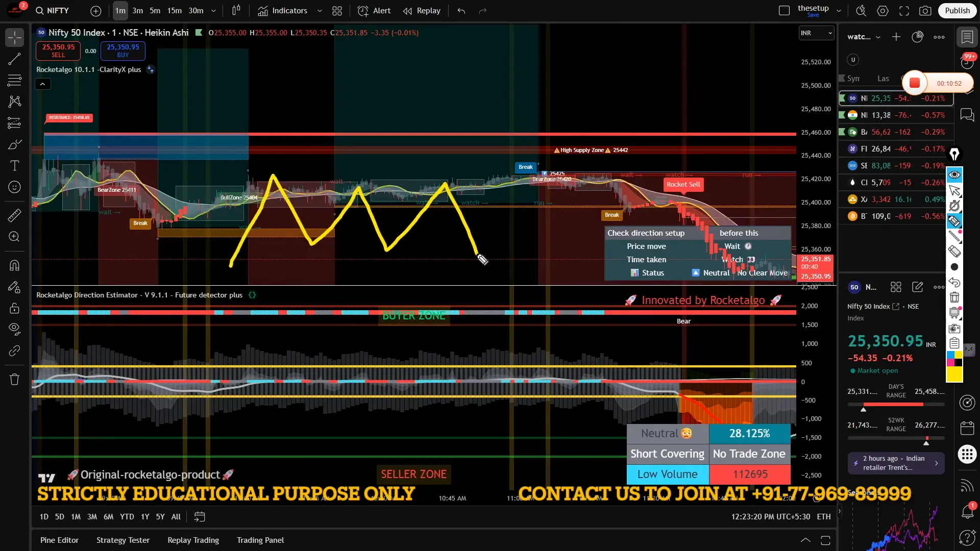Expand the time interval dropdown arrow
The image size is (980, 551).
coord(213,11)
